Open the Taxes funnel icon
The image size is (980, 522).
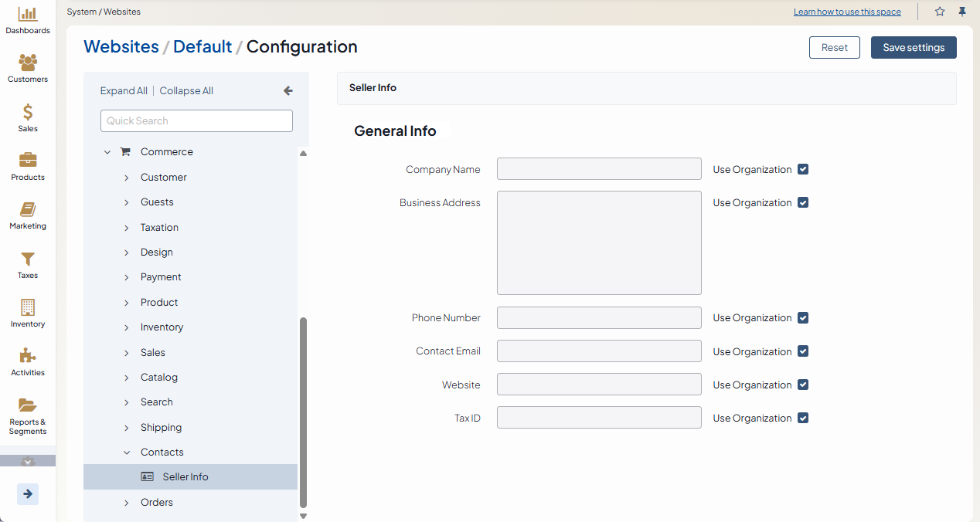pos(28,259)
